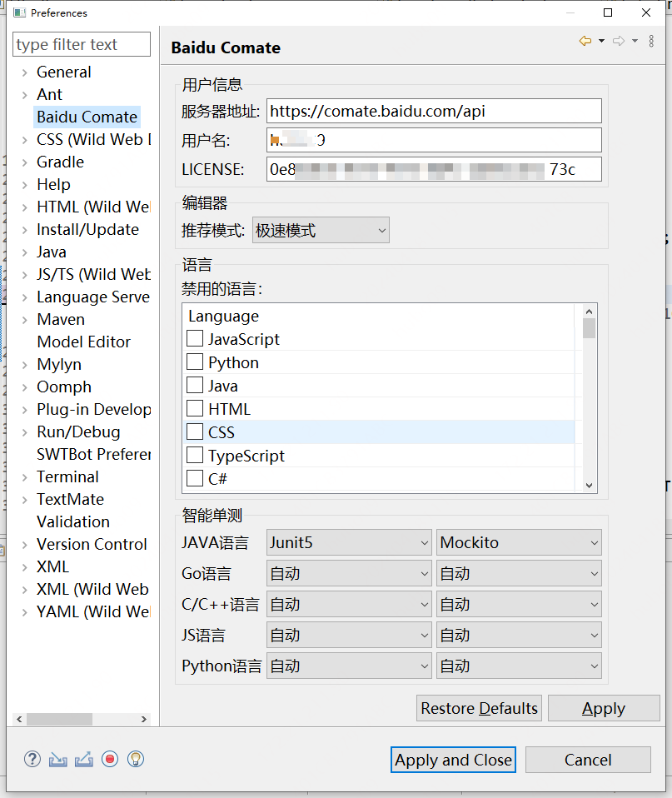
Task: Check the C# language checkbox
Action: click(x=195, y=478)
